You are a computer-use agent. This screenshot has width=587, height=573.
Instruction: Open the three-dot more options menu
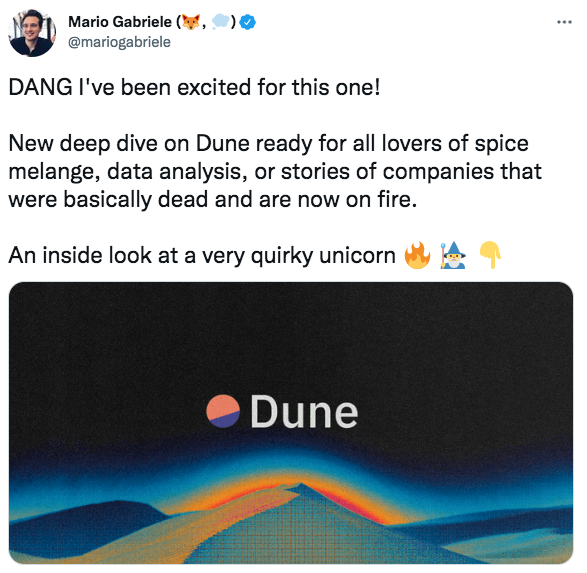[x=564, y=22]
